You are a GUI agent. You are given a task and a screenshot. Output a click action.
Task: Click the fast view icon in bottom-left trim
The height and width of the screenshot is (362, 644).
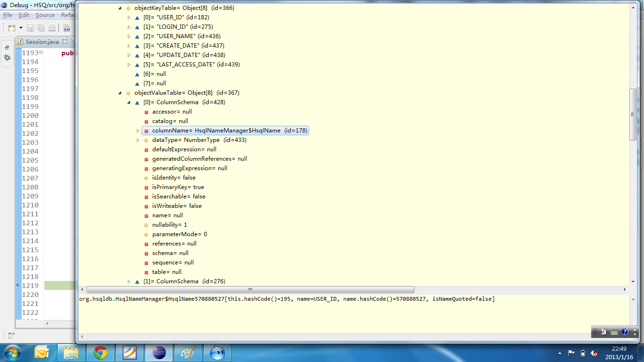[11, 335]
